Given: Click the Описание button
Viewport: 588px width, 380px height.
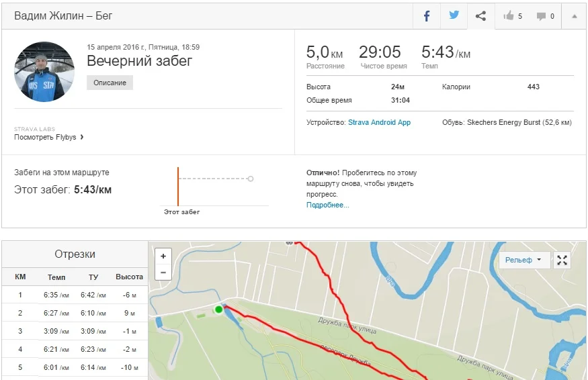Looking at the screenshot, I should click(110, 83).
